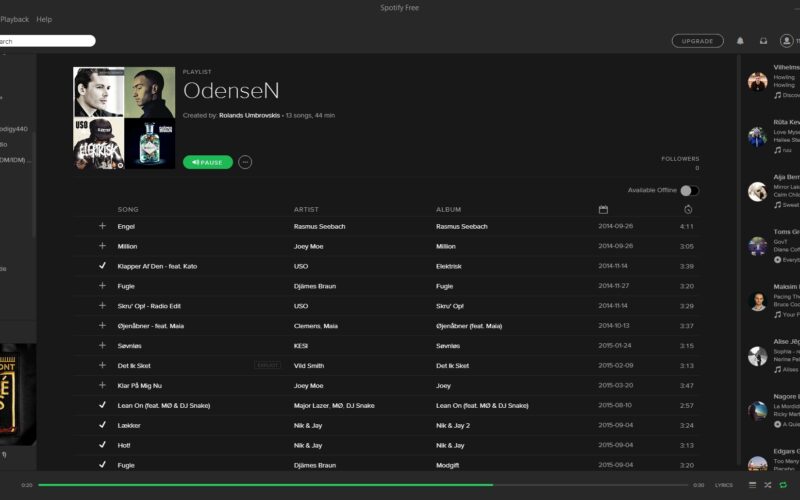Unsave Hot! checkmark
The height and width of the screenshot is (500, 800).
(x=102, y=445)
